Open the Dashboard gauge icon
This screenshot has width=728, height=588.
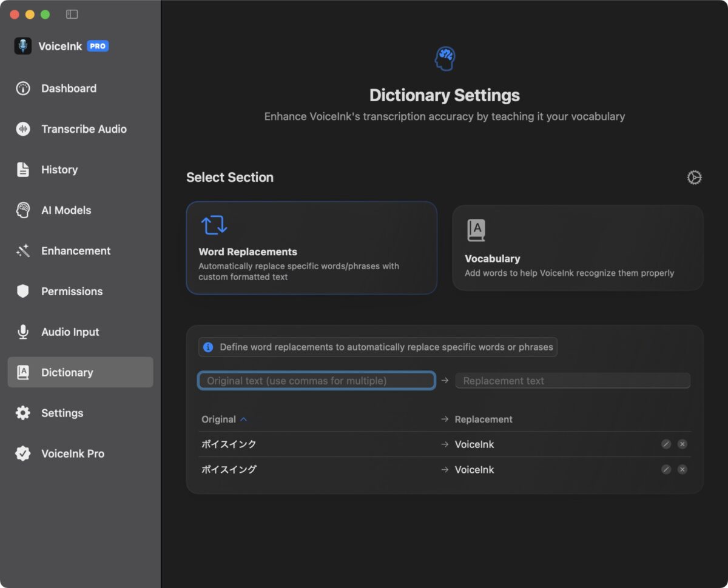23,89
